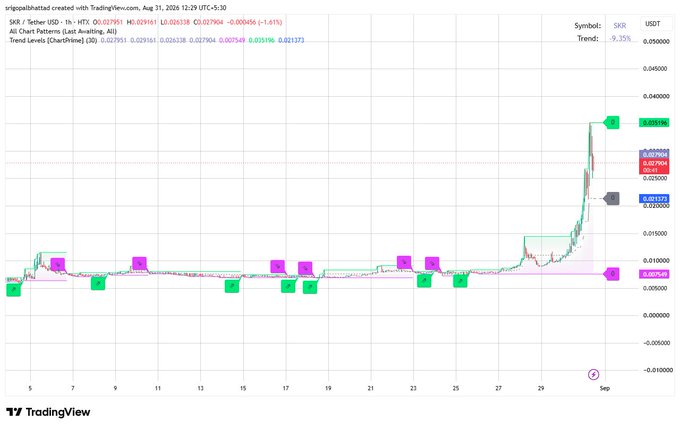The image size is (680, 428).
Task: Click the 0.010000 price axis label
Action: [x=656, y=261]
